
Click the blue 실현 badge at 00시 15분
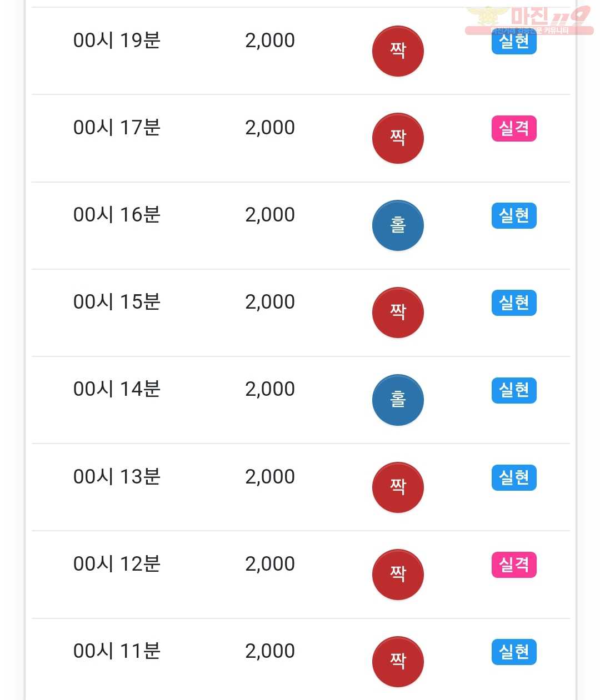tap(514, 303)
